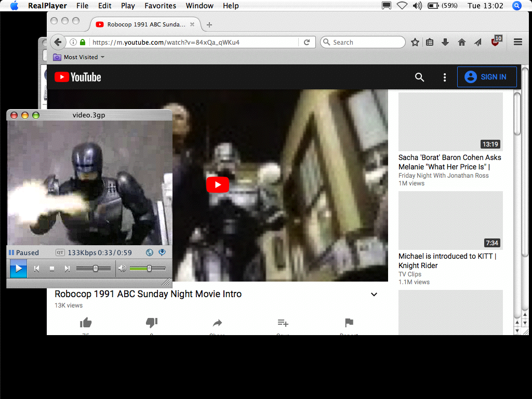Click the Wi-Fi status menu bar icon
This screenshot has width=532, height=399.
[402, 5]
